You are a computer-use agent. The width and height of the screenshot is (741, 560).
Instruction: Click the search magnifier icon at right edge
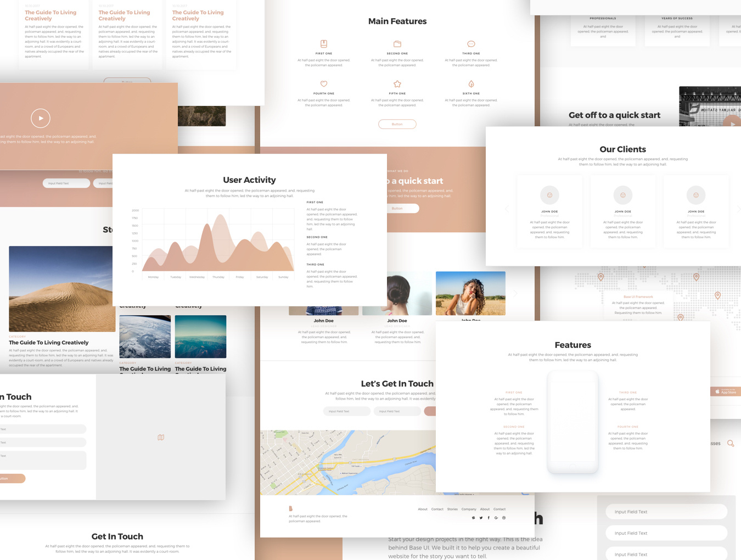731,443
